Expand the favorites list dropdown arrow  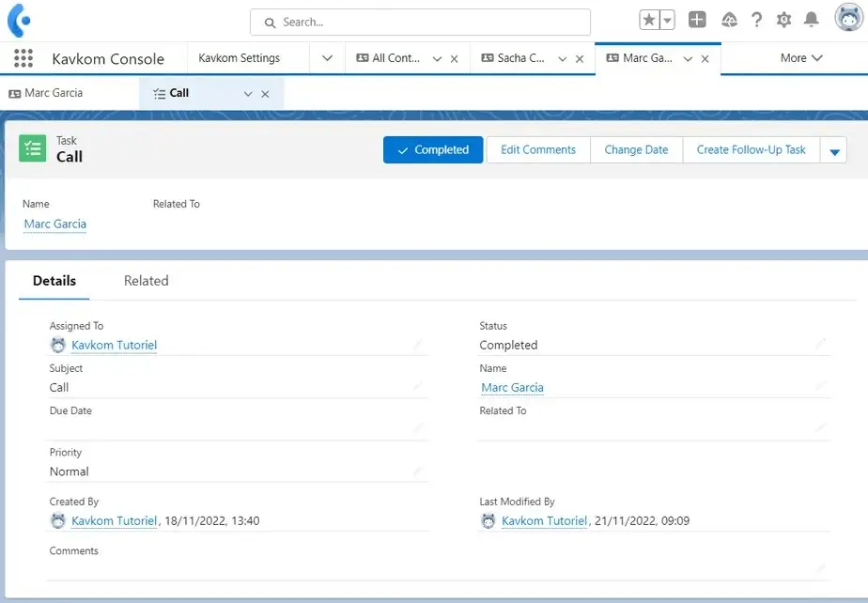point(667,21)
